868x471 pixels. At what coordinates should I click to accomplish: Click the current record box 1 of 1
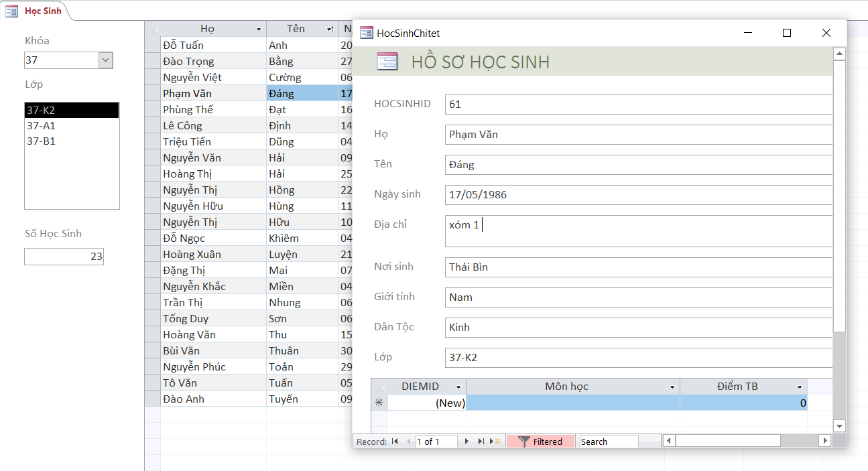click(436, 442)
